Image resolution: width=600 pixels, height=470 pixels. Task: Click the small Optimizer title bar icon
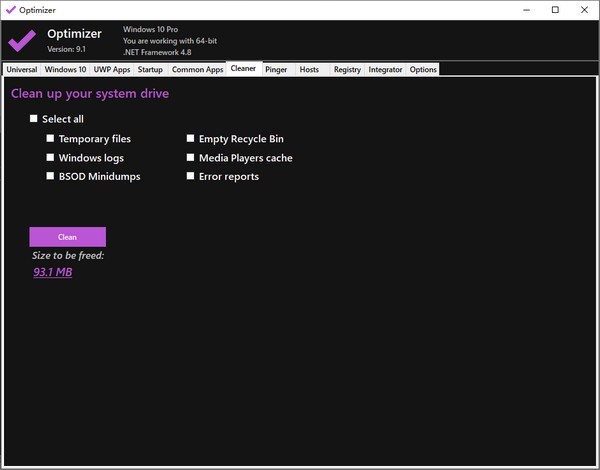click(11, 10)
